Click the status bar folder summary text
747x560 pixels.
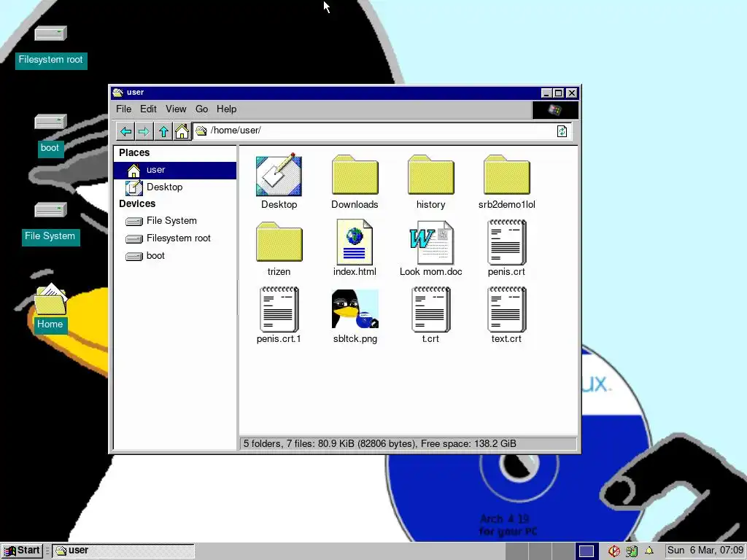(379, 444)
